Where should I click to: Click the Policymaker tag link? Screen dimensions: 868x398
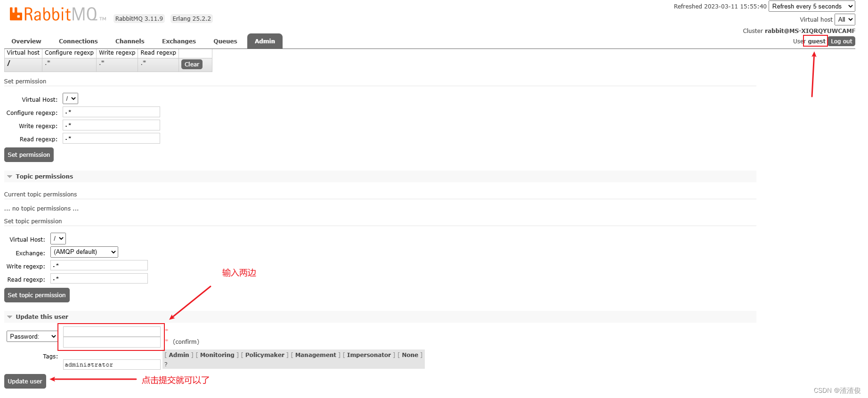(265, 355)
